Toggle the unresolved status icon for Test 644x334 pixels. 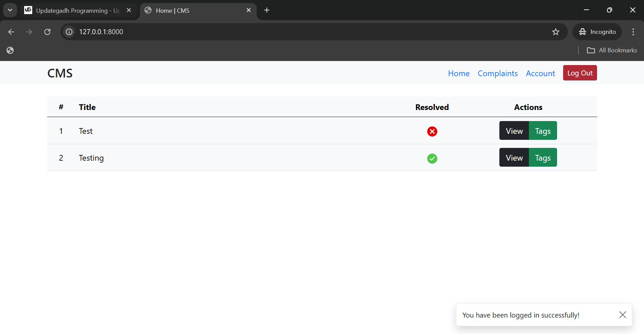pyautogui.click(x=432, y=131)
